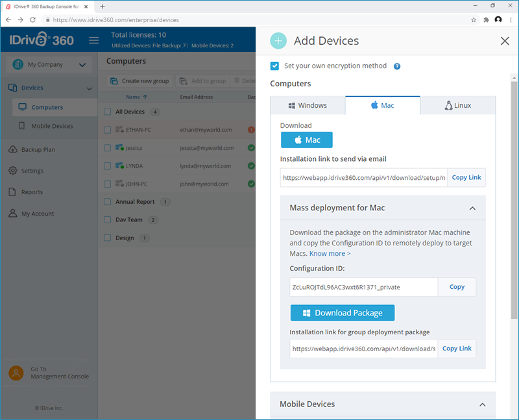This screenshot has height=420, width=519.
Task: Click the Mobile Devices phone icon in sidebar
Action: point(22,126)
